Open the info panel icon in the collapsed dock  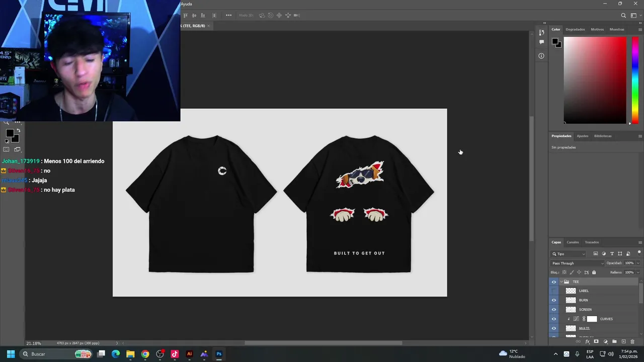tap(541, 56)
